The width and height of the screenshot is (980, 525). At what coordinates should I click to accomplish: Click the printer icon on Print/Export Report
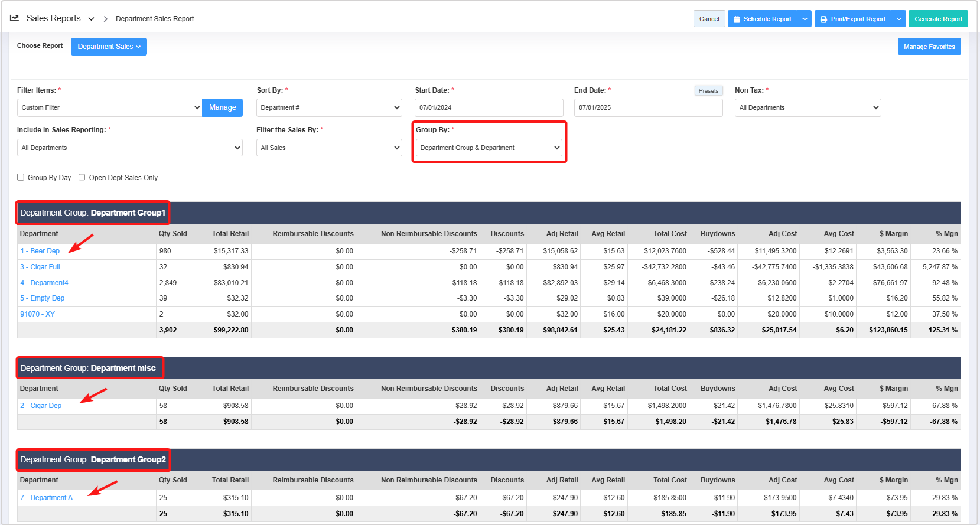823,19
